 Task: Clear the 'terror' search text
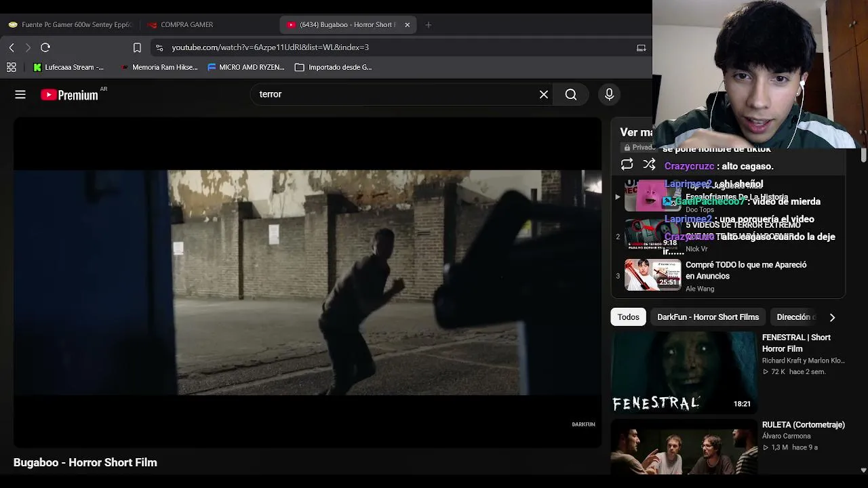[544, 95]
